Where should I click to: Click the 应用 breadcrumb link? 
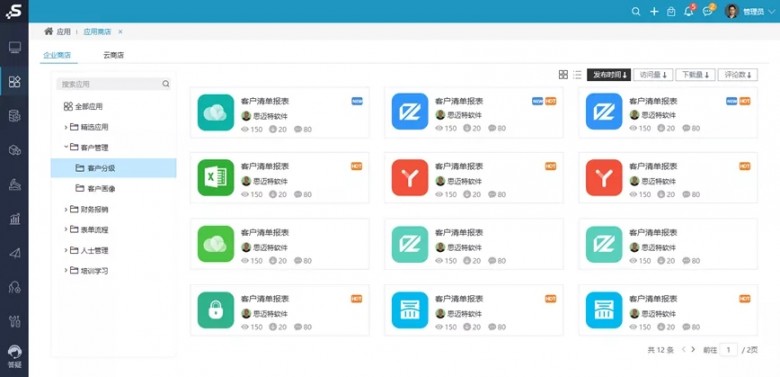coord(63,31)
